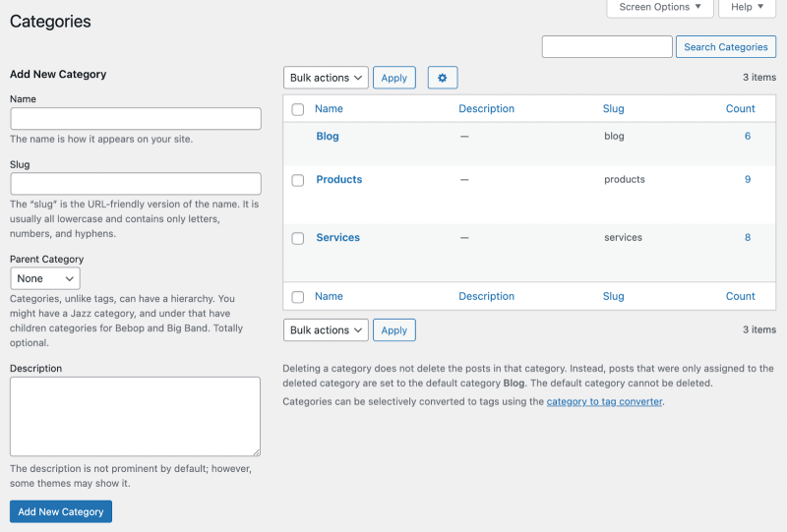Check the Products category checkbox

pyautogui.click(x=298, y=180)
